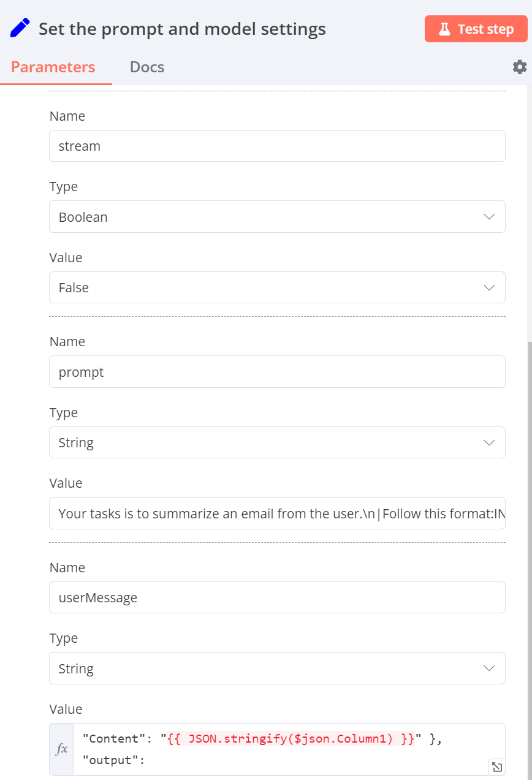The height and width of the screenshot is (780, 532).
Task: Open the Boolean Type dropdown for stream
Action: 277,216
